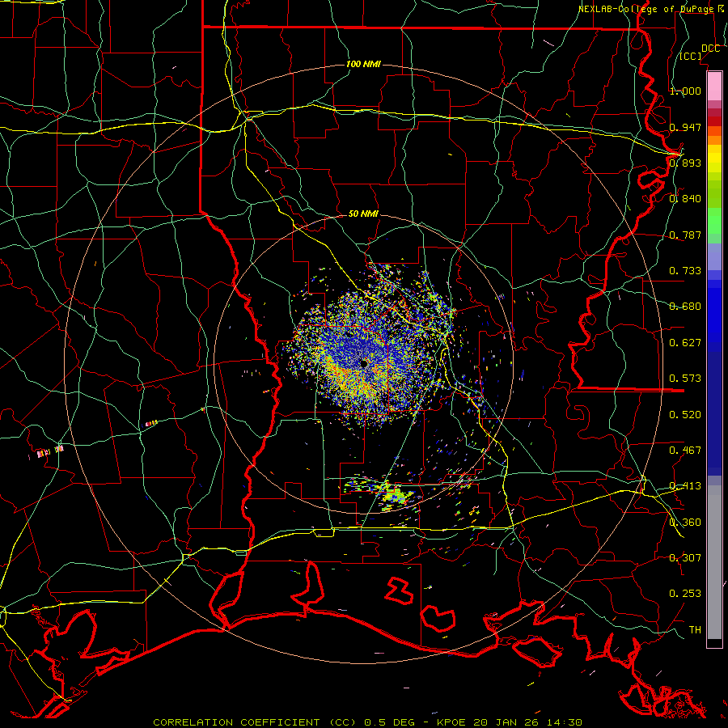Image resolution: width=728 pixels, height=728 pixels.
Task: Click the 100 NMI range ring label
Action: tap(363, 64)
